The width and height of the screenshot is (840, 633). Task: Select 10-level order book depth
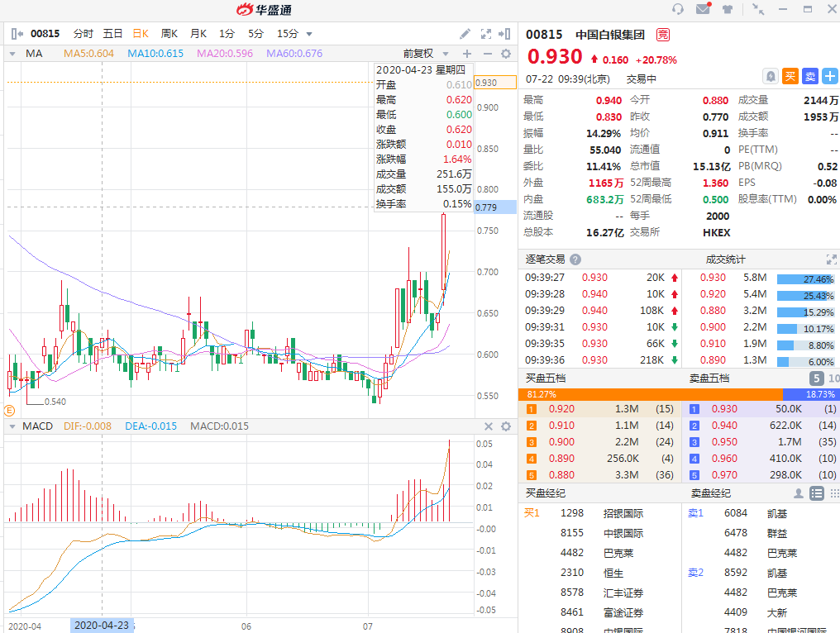coord(834,378)
